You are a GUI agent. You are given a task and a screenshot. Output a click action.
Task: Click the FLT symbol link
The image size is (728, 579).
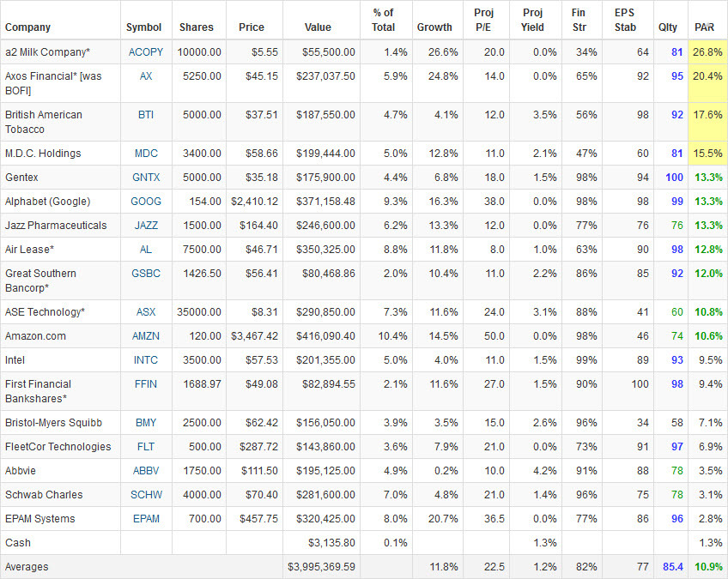[x=146, y=447]
